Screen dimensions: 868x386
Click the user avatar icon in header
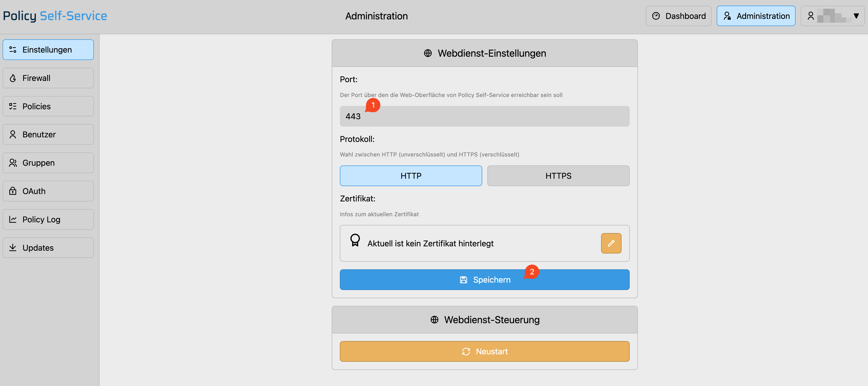810,16
